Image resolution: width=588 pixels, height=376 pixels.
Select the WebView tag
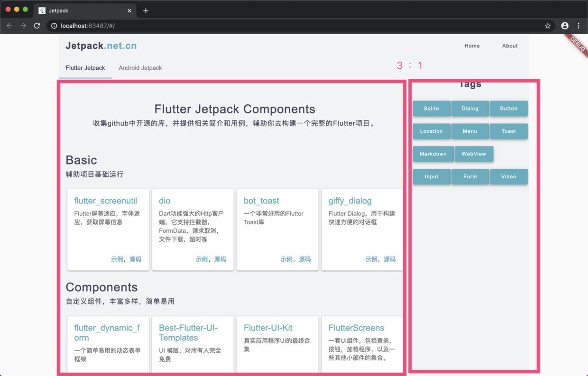(474, 154)
